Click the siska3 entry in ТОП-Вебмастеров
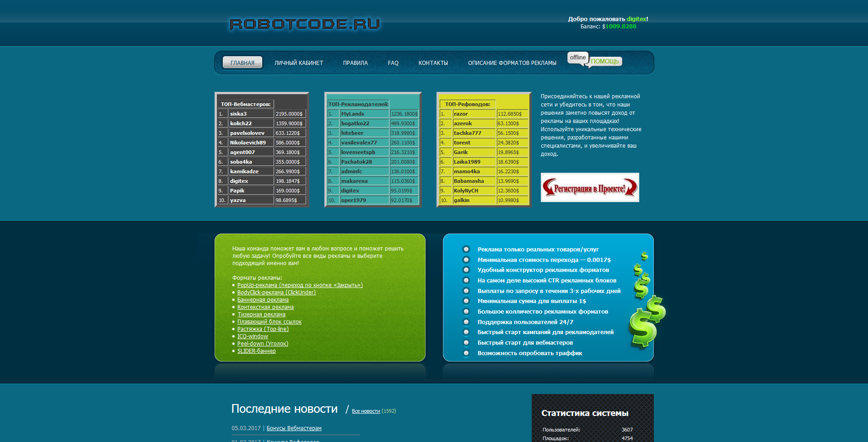Image resolution: width=868 pixels, height=442 pixels. pos(238,114)
